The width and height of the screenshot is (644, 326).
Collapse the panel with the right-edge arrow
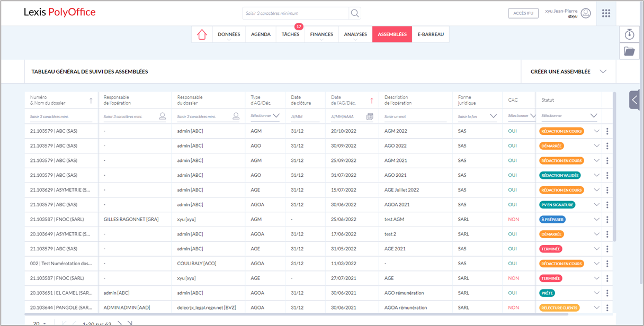(x=634, y=99)
